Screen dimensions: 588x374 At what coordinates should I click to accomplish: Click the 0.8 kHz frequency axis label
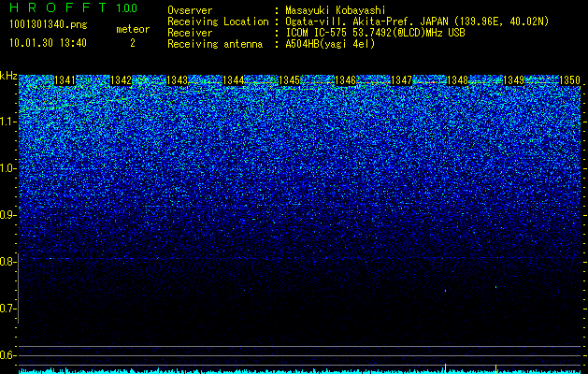(x=7, y=262)
